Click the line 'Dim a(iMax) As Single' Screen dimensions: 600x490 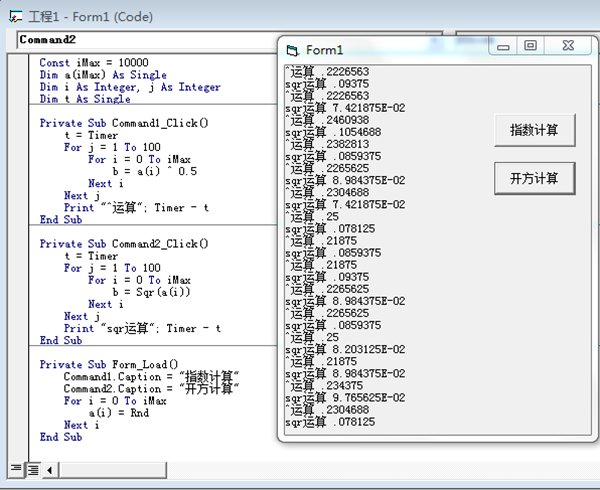pyautogui.click(x=103, y=75)
